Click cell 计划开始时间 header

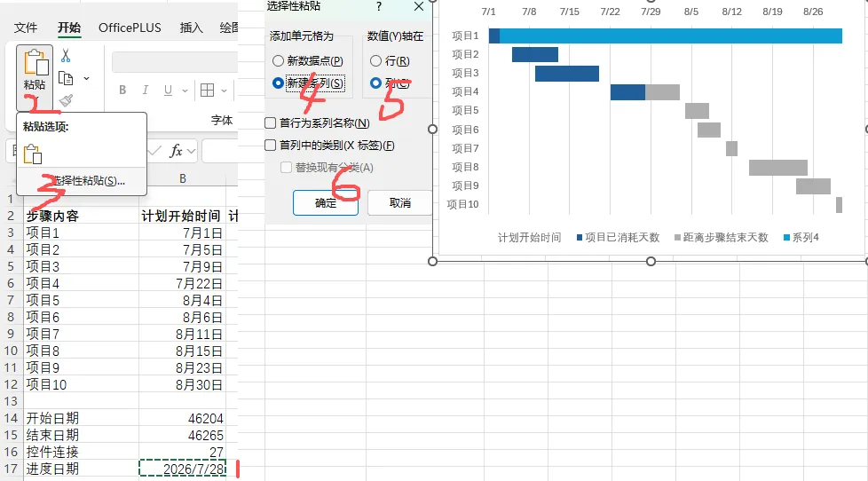(x=182, y=216)
